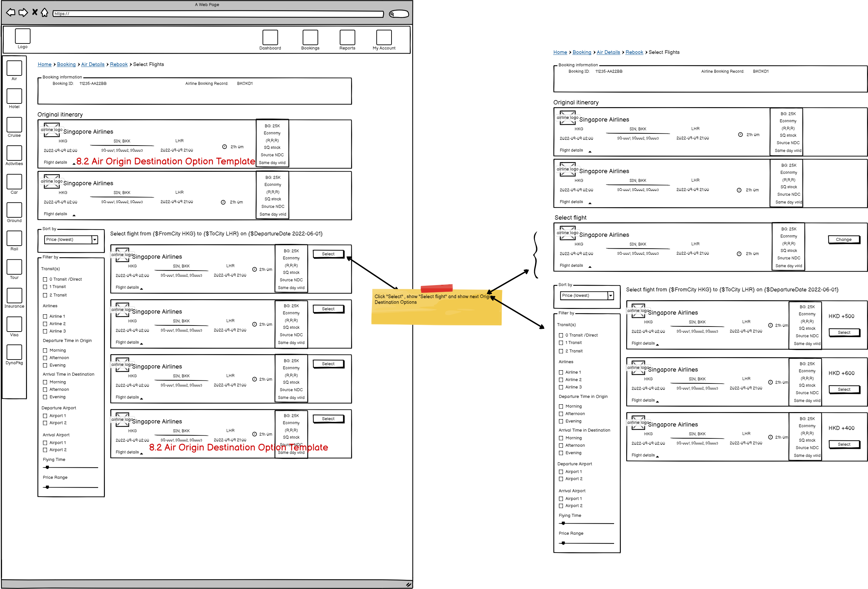This screenshot has height=589, width=868.
Task: Select the HKD +500 flight option
Action: coord(844,333)
